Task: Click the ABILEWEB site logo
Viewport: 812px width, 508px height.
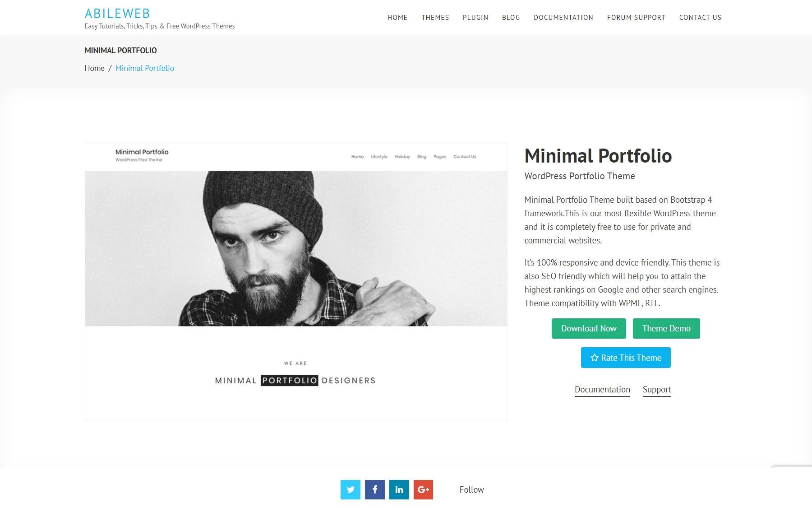Action: (117, 14)
